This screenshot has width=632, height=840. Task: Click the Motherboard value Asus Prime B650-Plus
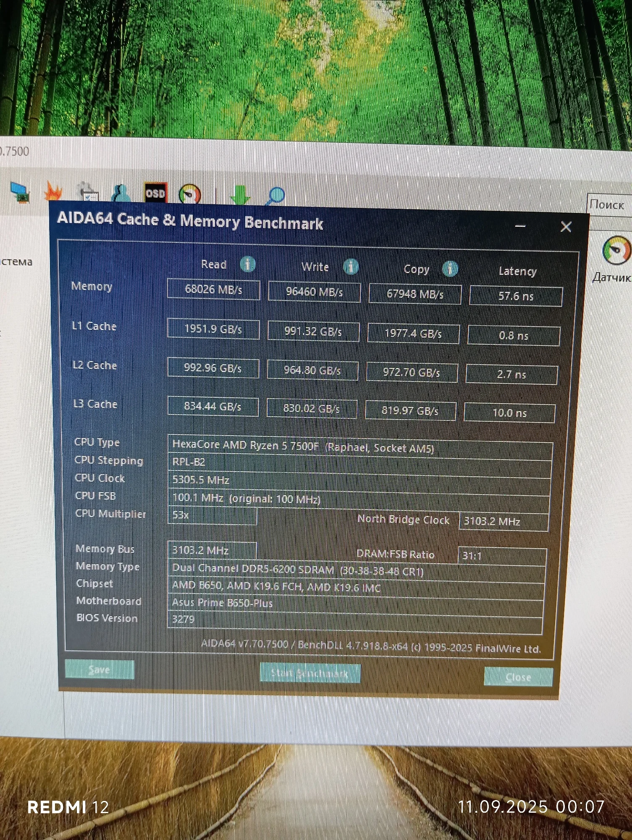coord(356,604)
